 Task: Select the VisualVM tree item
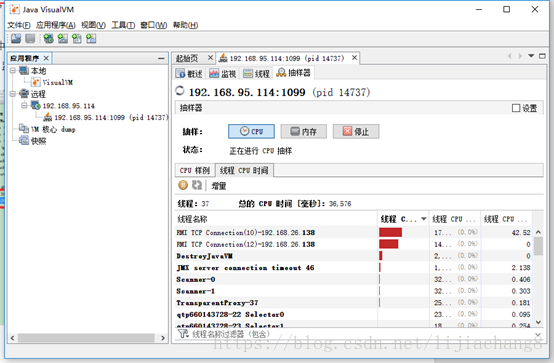coord(52,82)
